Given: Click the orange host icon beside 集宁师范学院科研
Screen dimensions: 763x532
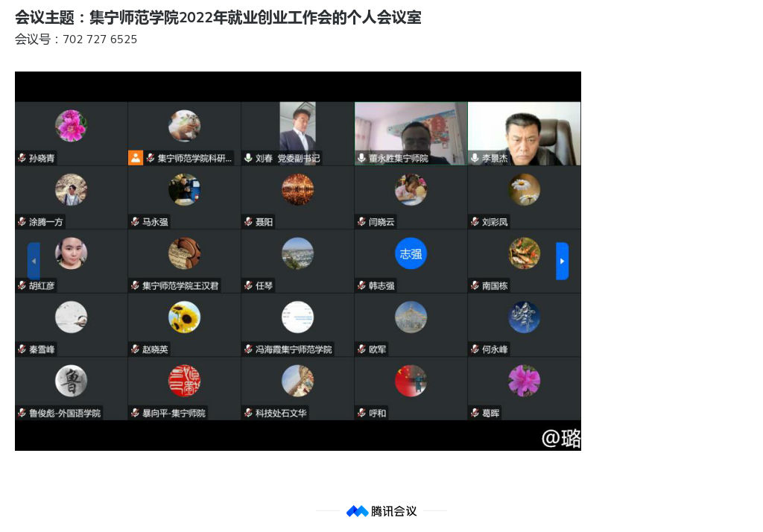Looking at the screenshot, I should point(135,158).
